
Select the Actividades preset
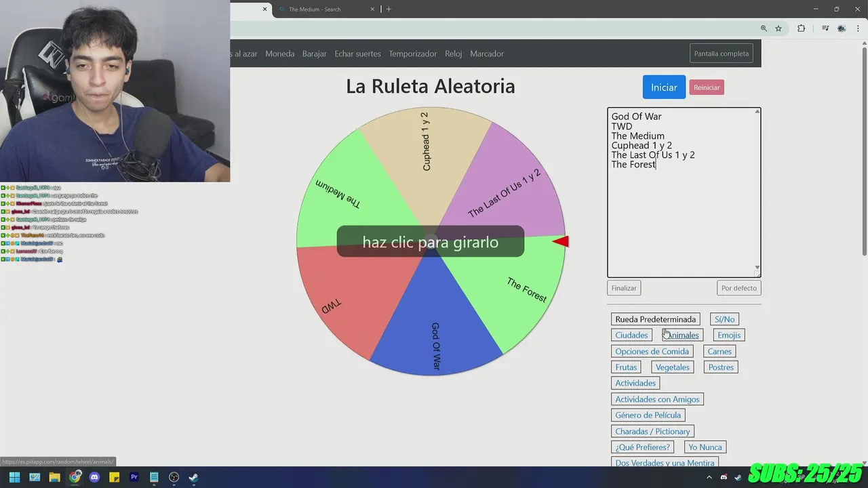(635, 383)
